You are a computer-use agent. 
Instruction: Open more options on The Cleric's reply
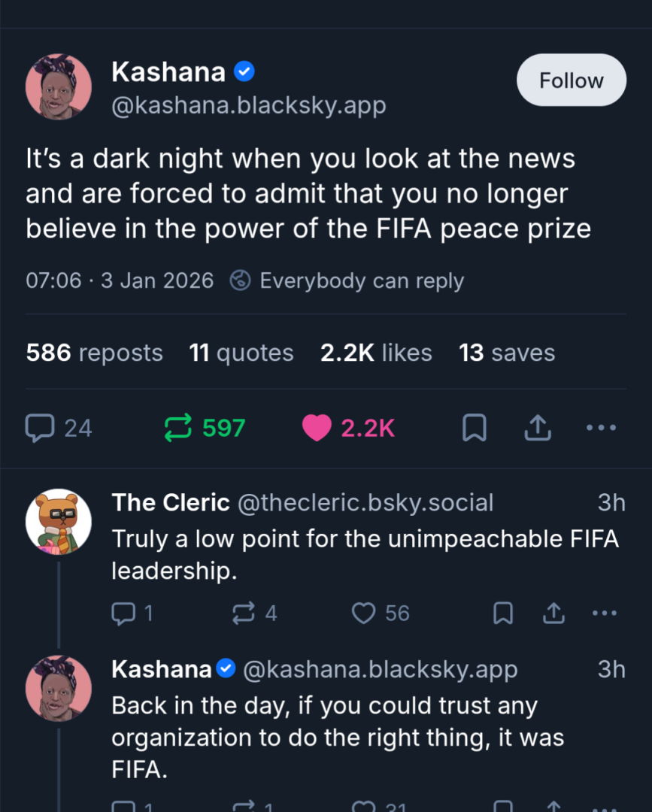click(604, 614)
